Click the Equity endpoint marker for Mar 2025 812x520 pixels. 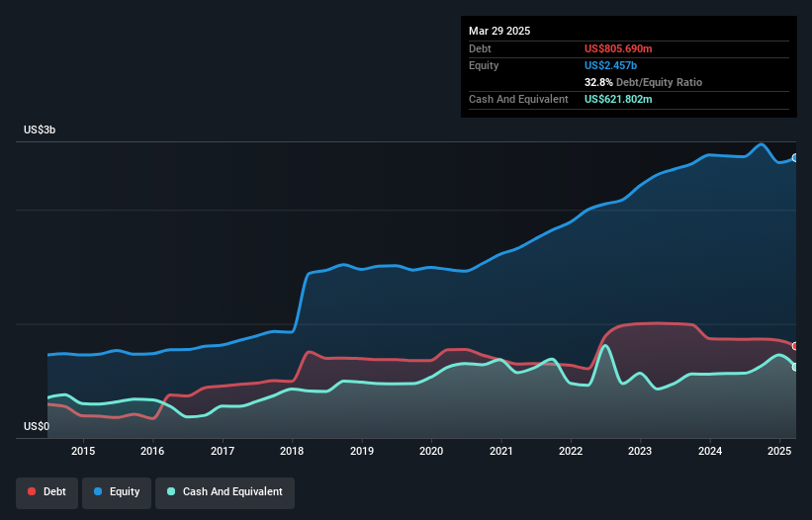pyautogui.click(x=795, y=158)
